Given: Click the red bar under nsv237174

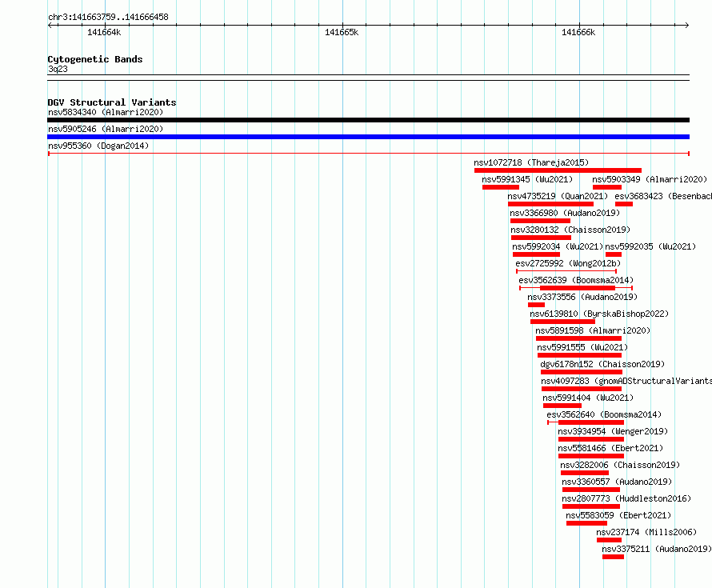Looking at the screenshot, I should click(609, 540).
